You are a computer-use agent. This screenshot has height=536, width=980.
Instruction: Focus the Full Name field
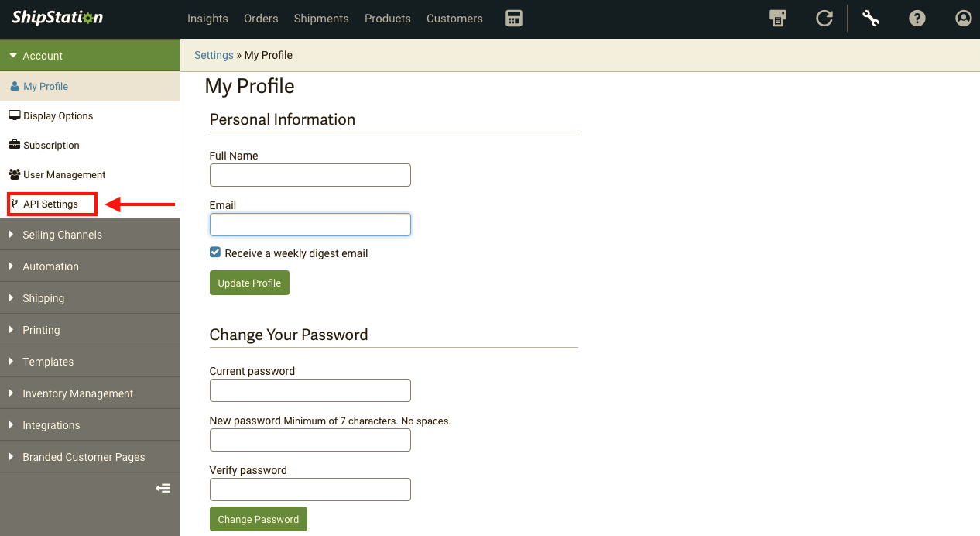click(310, 175)
